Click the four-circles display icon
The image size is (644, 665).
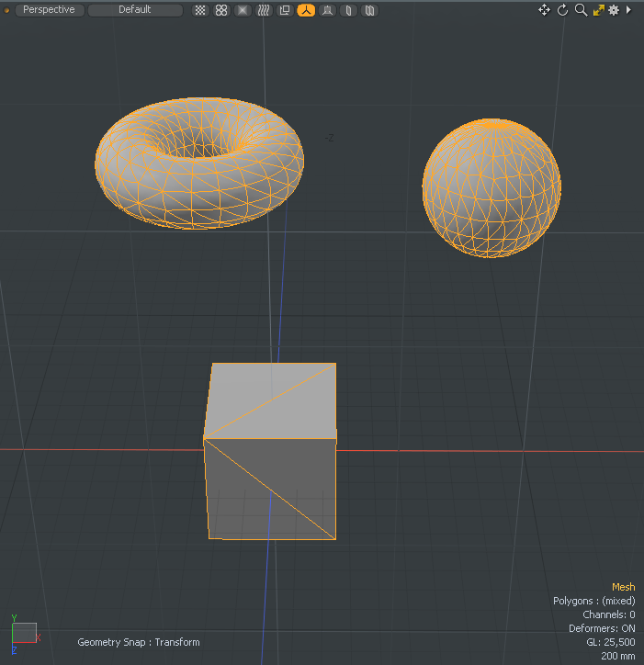(221, 10)
